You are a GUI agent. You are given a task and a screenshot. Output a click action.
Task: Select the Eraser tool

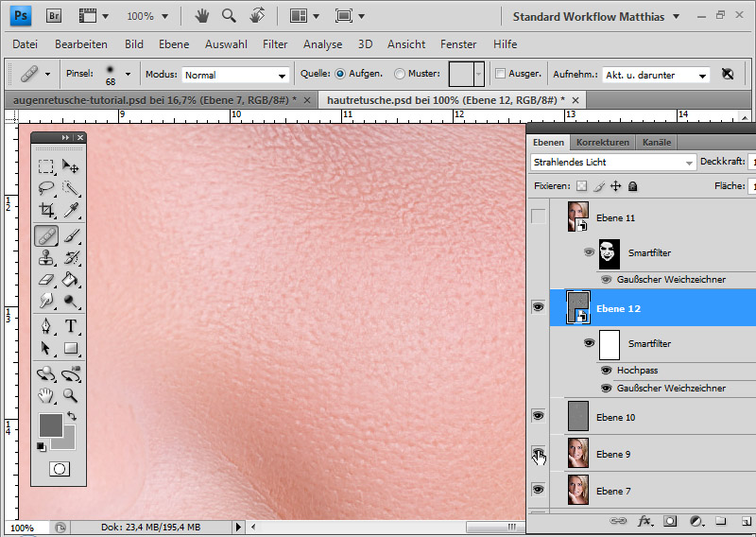point(46,279)
